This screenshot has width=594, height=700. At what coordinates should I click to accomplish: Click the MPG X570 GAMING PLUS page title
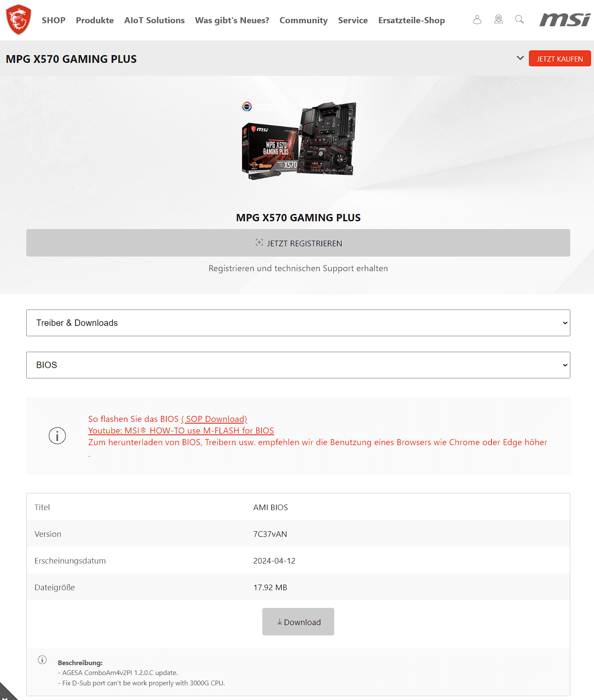click(x=71, y=59)
